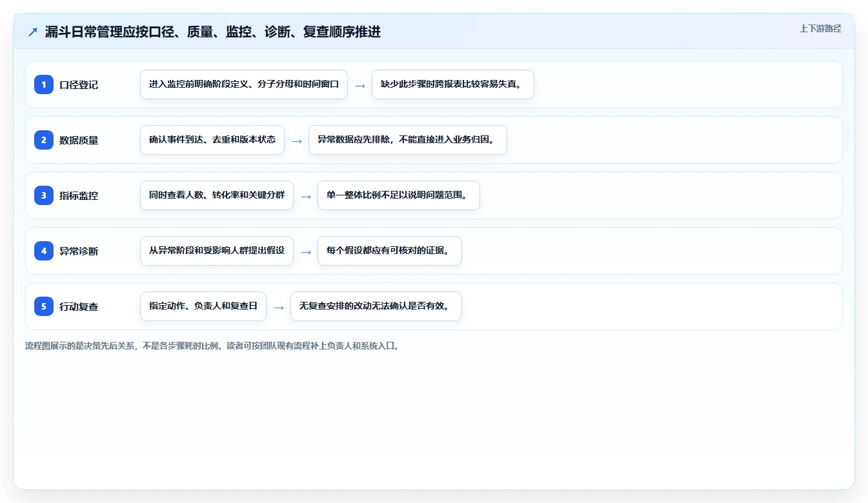Click the step 1 number badge
Screen dimensions: 868x503
point(44,84)
